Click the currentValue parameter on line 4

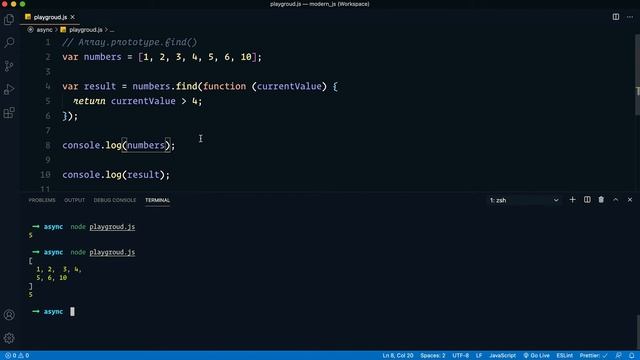coord(289,87)
